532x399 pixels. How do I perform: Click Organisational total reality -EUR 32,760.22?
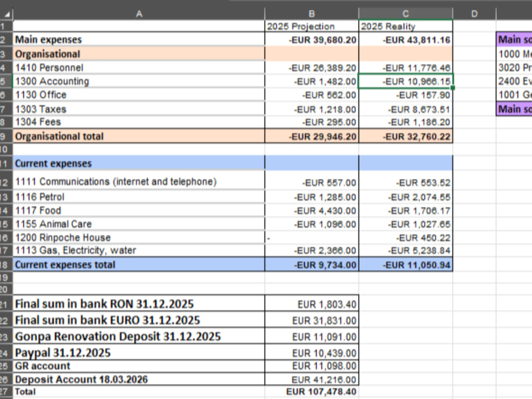point(405,136)
